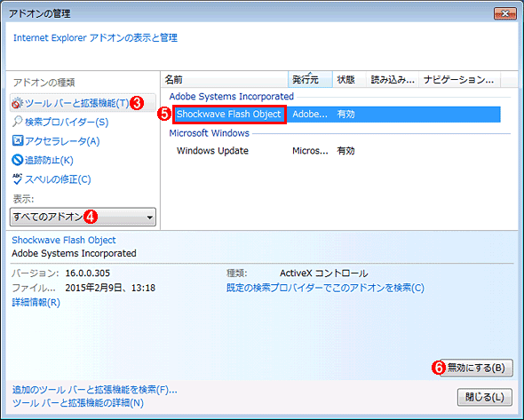Viewport: 524px width, 420px height.
Task: Select the Shockwave Flash Object row
Action: tap(337, 115)
